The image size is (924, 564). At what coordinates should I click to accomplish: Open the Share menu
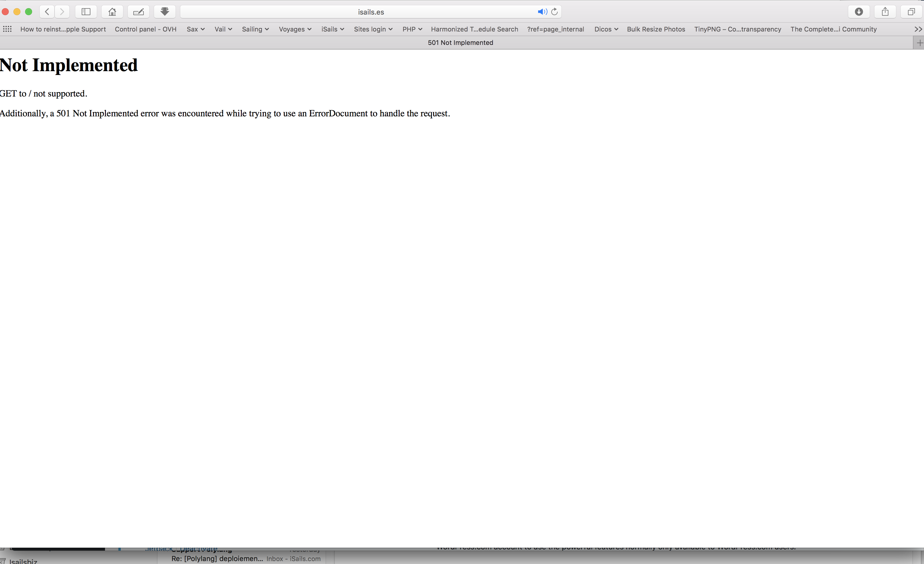pyautogui.click(x=885, y=12)
